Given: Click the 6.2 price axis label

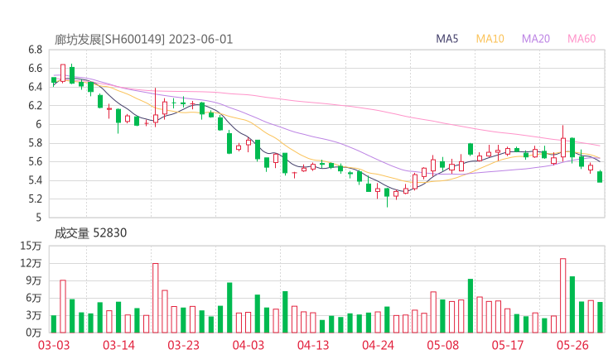Looking at the screenshot, I should (x=35, y=105).
